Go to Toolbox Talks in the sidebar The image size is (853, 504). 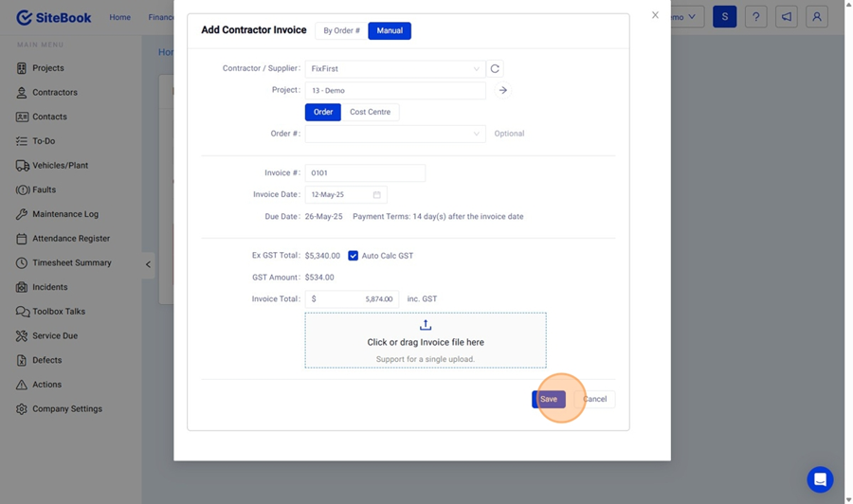(58, 312)
